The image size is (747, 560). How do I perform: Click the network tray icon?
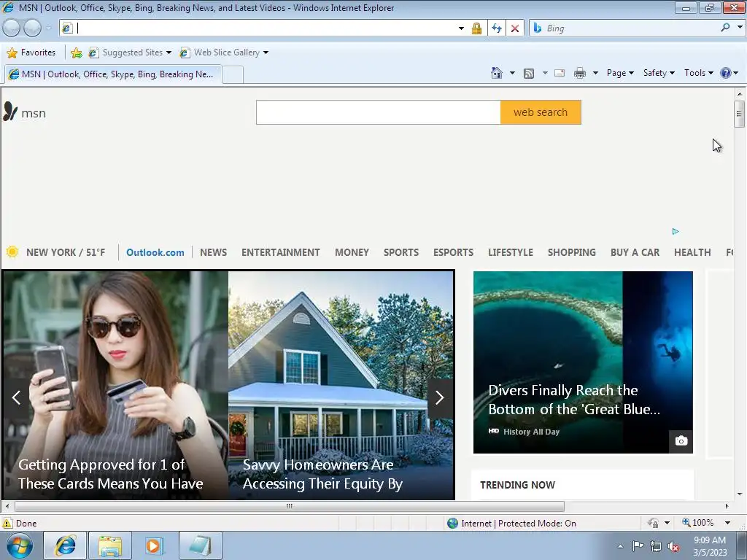click(656, 546)
